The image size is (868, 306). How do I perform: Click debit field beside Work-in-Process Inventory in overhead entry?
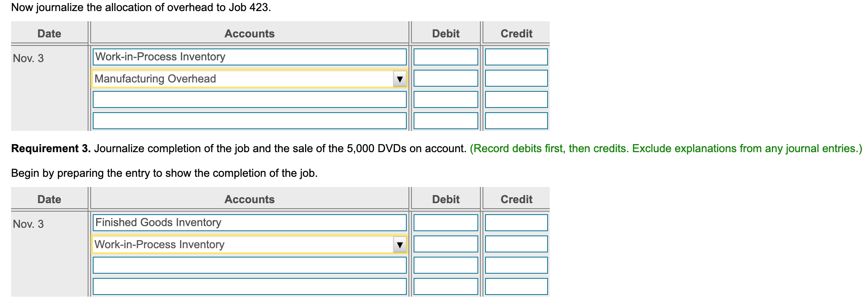[x=446, y=57]
